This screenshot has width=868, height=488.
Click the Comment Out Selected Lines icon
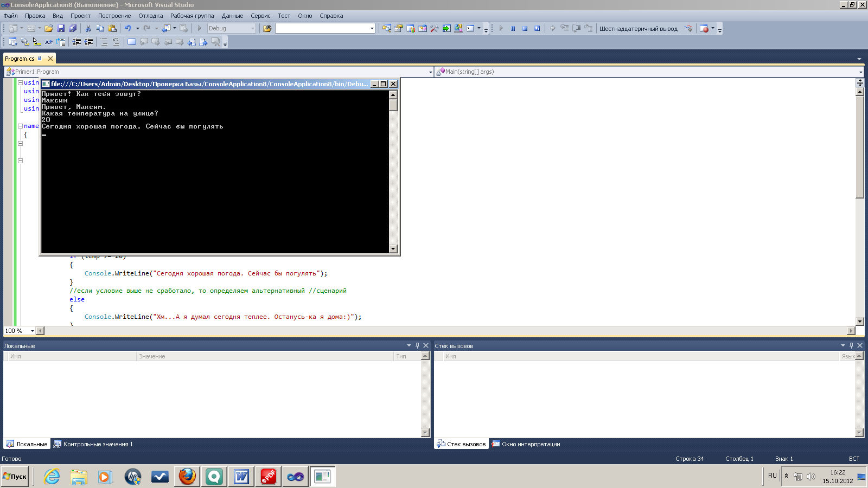pyautogui.click(x=104, y=42)
